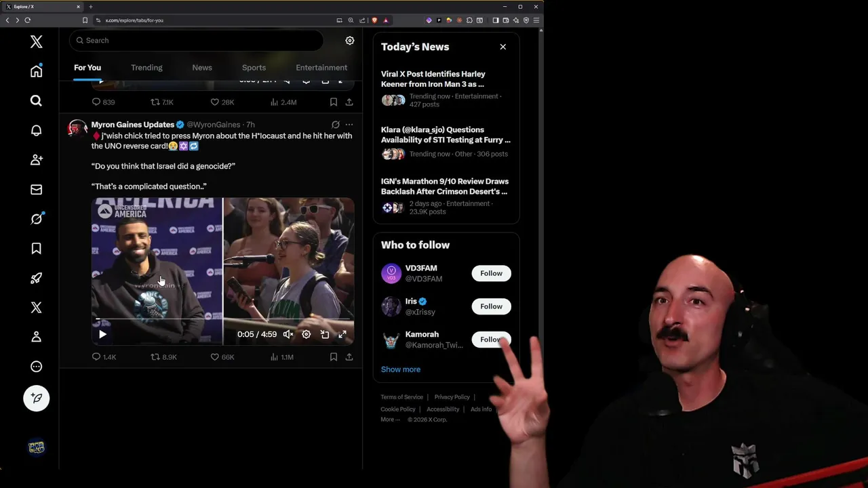
Task: View analytics showing 1.1M views
Action: [282, 357]
